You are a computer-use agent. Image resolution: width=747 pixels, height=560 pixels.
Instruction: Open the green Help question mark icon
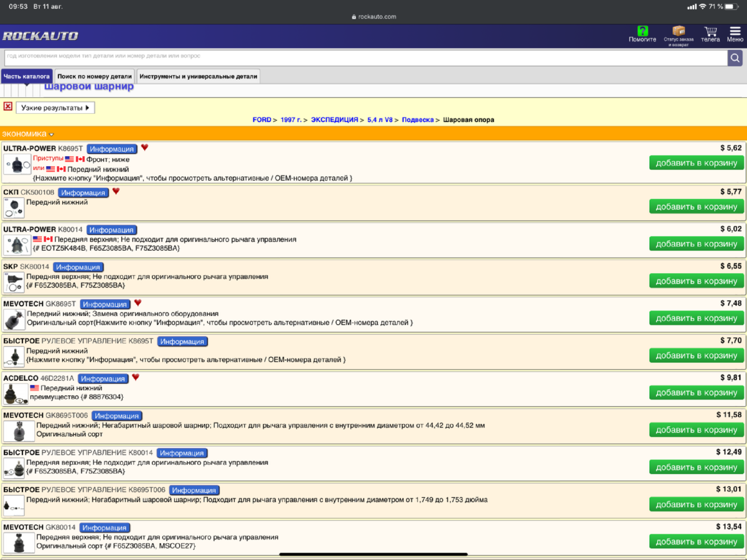[x=642, y=31]
